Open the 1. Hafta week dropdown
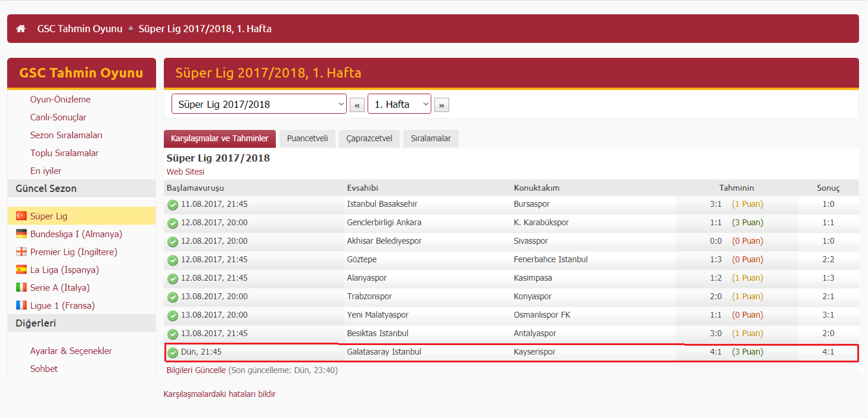The image size is (868, 419). coord(399,104)
